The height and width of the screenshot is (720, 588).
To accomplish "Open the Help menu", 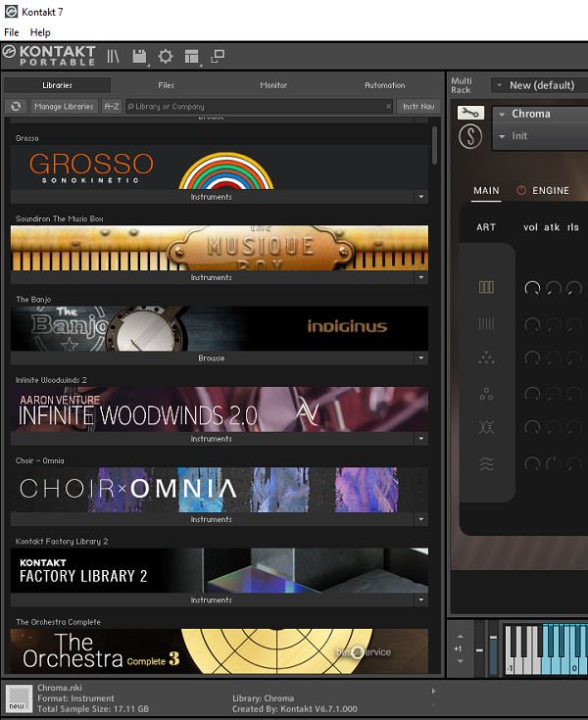I will 40,32.
